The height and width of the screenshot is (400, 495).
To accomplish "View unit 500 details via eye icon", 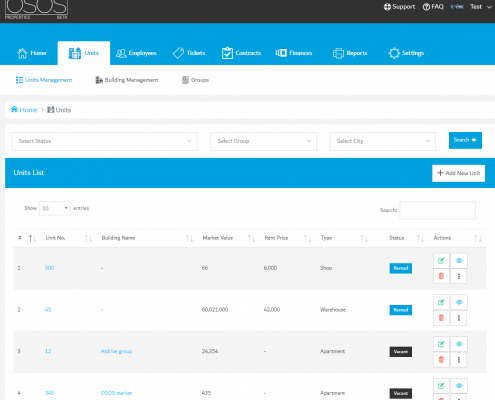I will (459, 261).
